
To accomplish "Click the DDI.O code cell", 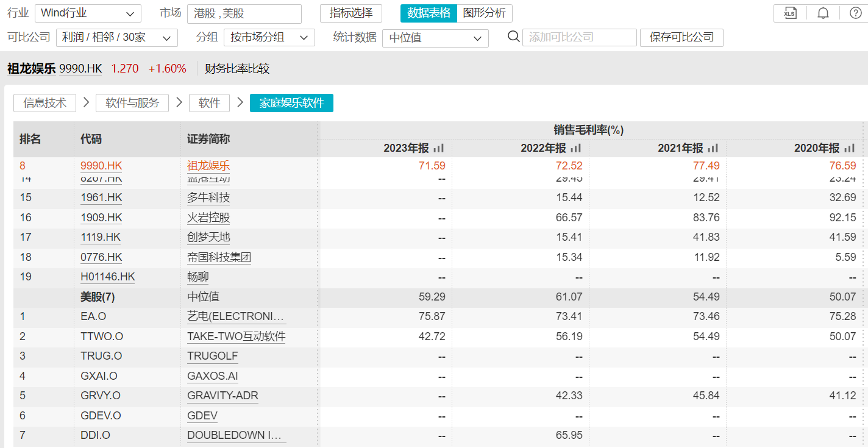I will [95, 435].
